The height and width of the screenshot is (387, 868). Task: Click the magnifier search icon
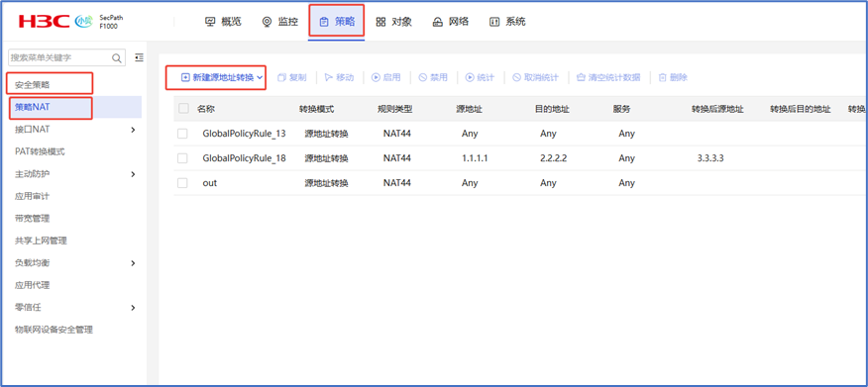click(x=117, y=58)
